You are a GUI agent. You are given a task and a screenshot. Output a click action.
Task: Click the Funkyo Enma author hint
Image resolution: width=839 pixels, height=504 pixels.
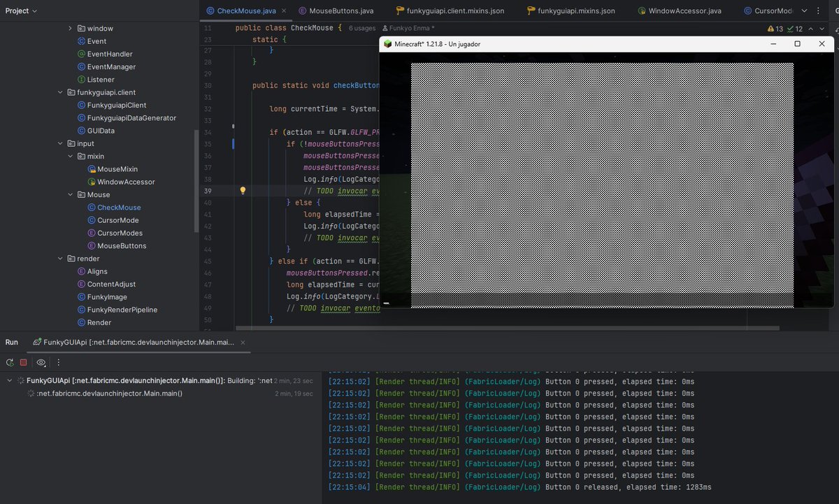point(407,29)
